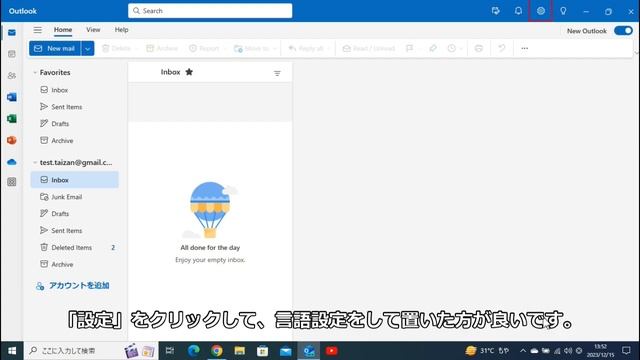Turn off the New Outlook switch
The image size is (640, 360).
point(623,31)
